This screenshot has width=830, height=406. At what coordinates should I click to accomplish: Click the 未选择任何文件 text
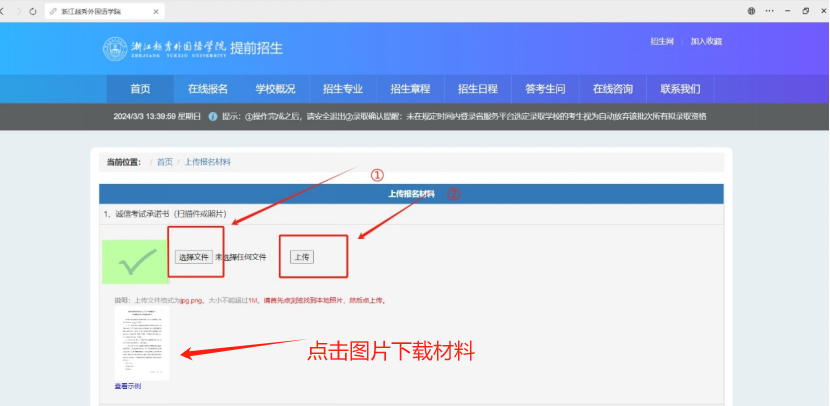tap(241, 257)
